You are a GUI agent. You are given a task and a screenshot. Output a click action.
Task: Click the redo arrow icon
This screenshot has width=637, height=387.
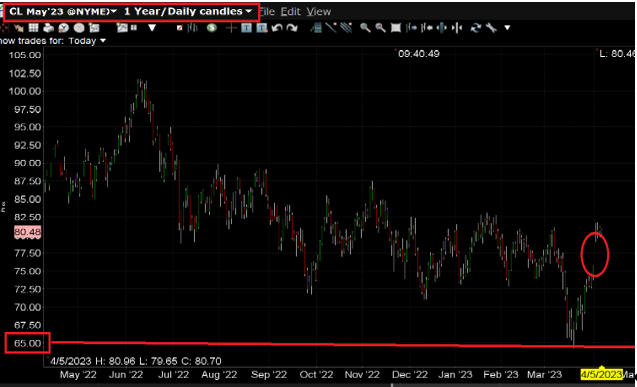click(292, 28)
